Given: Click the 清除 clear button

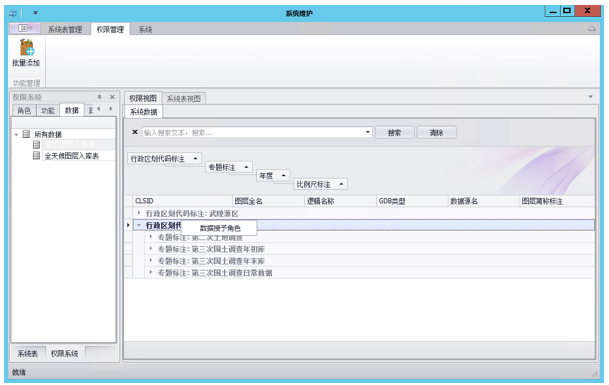Looking at the screenshot, I should 436,132.
